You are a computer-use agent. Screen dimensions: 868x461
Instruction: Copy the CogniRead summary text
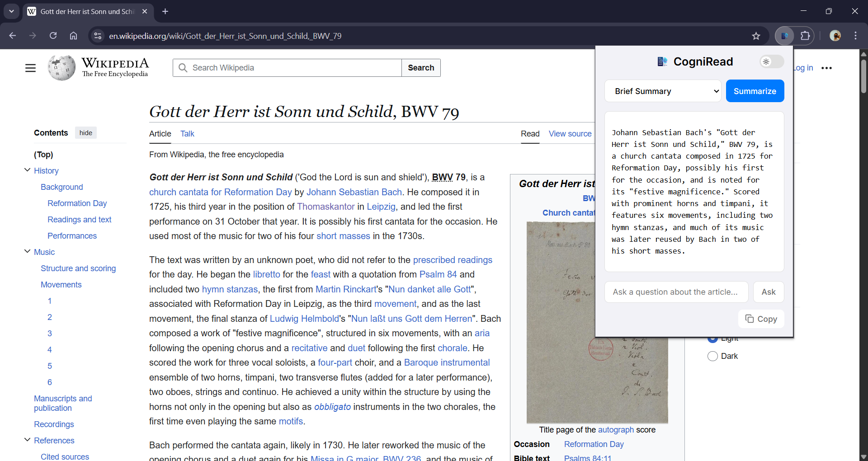(761, 319)
